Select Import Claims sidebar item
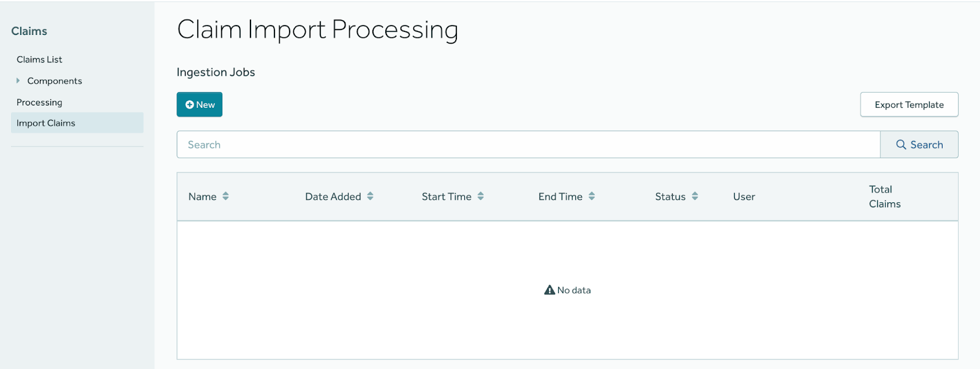This screenshot has width=980, height=369. (x=46, y=123)
